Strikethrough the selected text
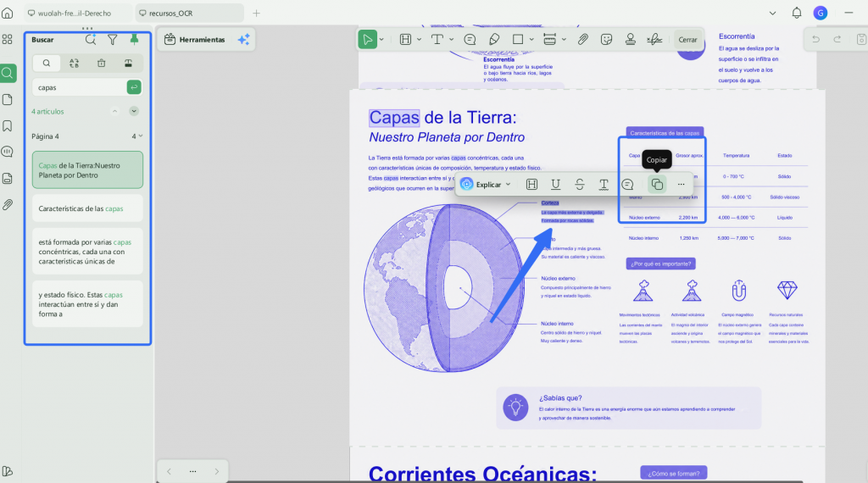The width and height of the screenshot is (868, 483). (x=580, y=184)
